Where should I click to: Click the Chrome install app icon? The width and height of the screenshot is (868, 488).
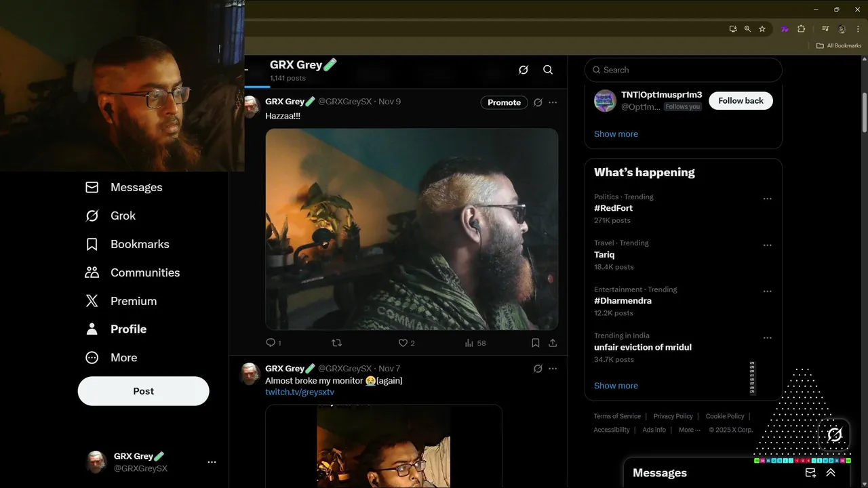click(733, 29)
